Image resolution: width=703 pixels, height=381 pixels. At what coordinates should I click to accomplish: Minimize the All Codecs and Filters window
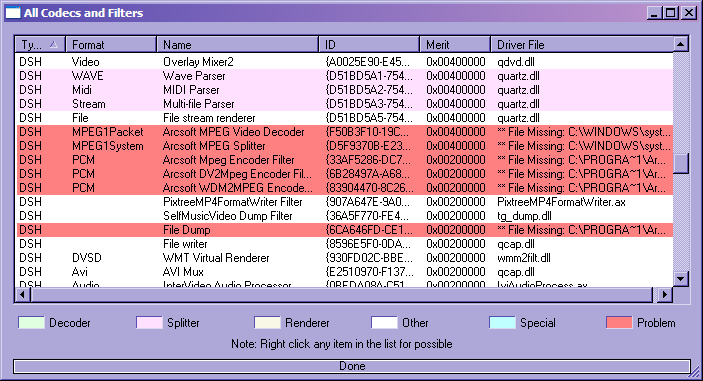[x=655, y=13]
